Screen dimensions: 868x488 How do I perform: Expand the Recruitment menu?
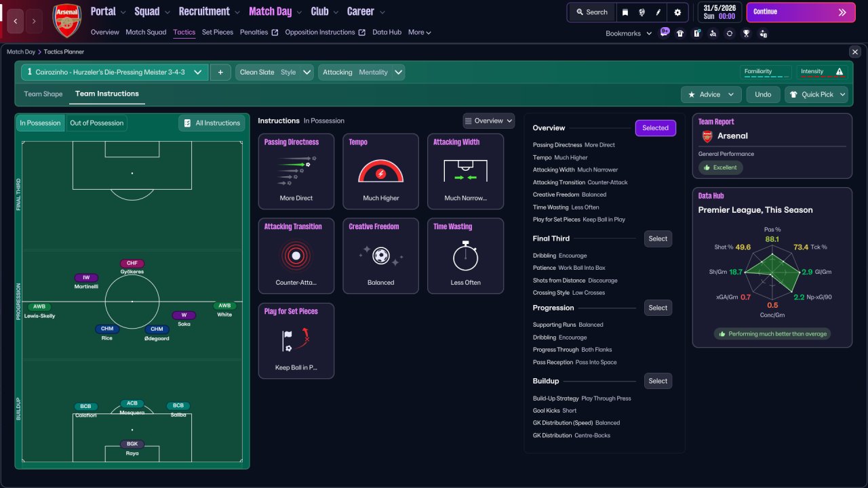(210, 12)
